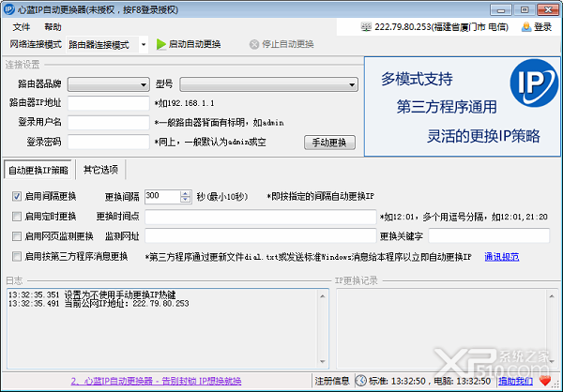The height and width of the screenshot is (392, 563).
Task: Focus the 更换关键字 input field
Action: coord(489,235)
